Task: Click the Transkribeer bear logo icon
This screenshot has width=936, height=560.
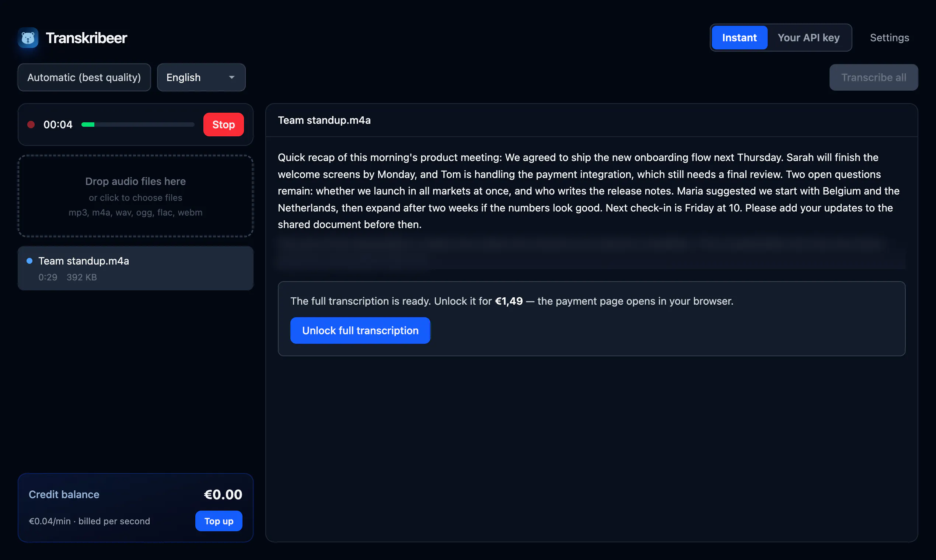Action: pos(28,38)
